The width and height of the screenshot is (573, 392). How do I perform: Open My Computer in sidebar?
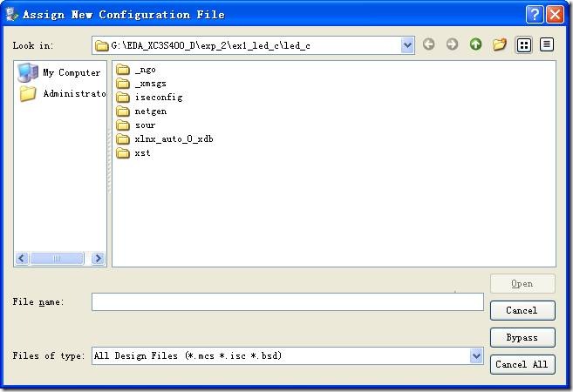click(61, 73)
